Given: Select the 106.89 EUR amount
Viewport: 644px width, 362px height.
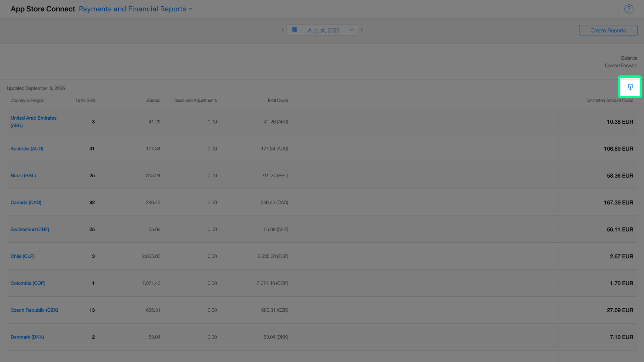Looking at the screenshot, I should (619, 149).
